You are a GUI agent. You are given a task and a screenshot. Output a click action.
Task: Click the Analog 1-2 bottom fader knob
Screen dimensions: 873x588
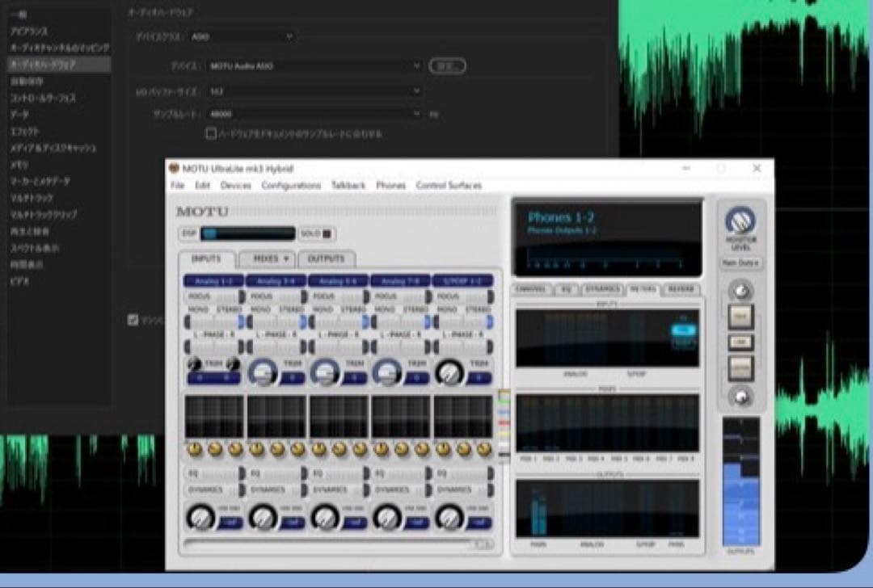199,517
